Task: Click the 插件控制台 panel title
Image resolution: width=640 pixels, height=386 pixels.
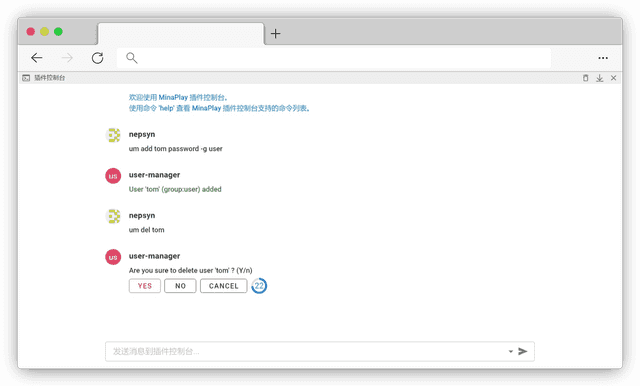Action: tap(49, 78)
